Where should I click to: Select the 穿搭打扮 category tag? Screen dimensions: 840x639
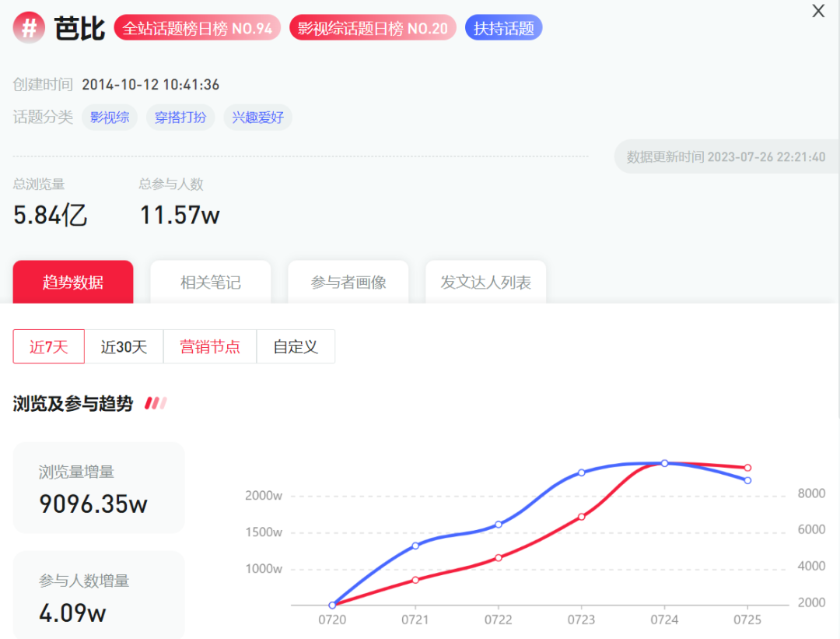[x=180, y=118]
